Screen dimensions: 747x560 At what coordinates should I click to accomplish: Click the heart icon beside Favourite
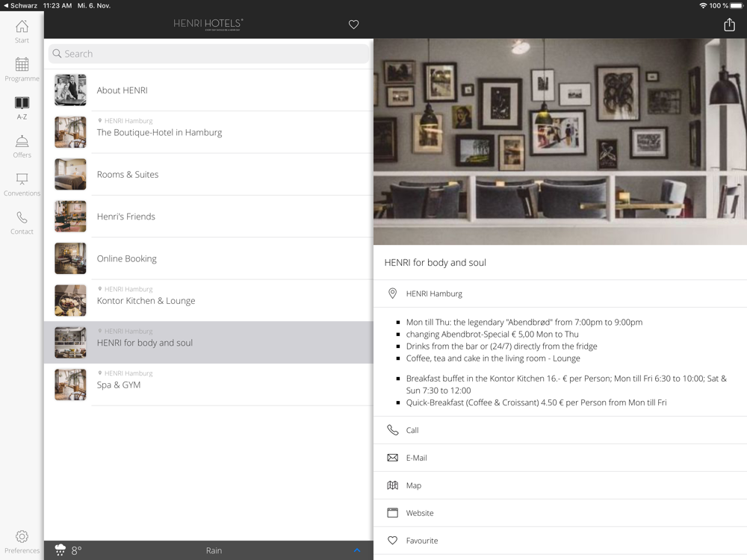393,541
